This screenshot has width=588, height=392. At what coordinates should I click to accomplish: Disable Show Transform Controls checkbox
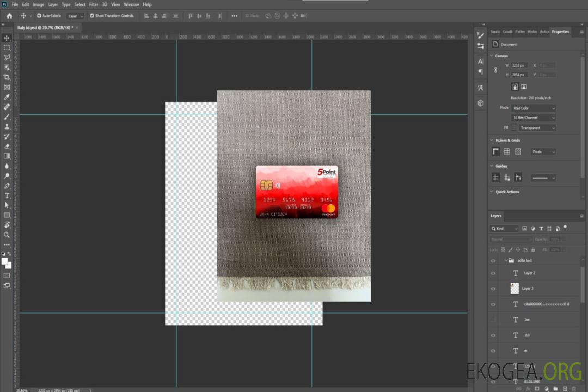click(92, 16)
